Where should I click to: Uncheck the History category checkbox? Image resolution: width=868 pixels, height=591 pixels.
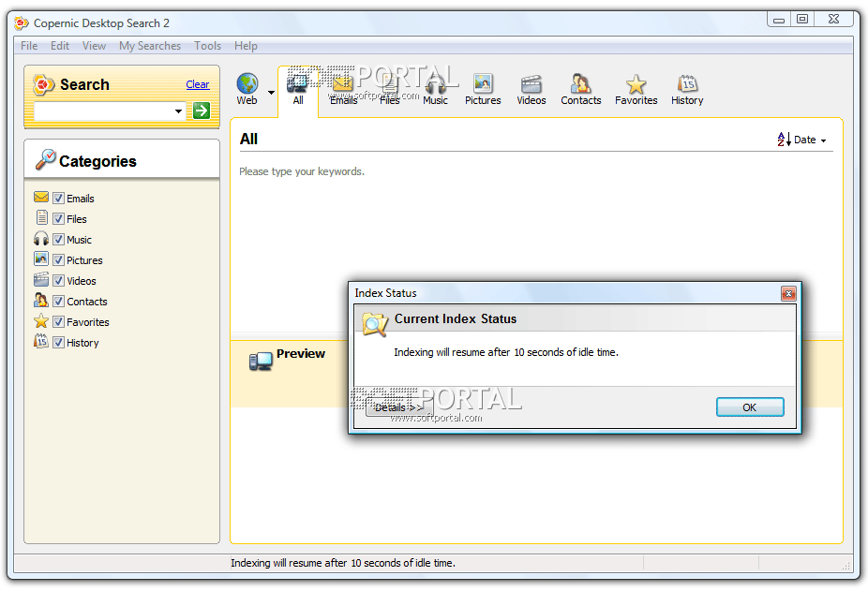point(59,343)
